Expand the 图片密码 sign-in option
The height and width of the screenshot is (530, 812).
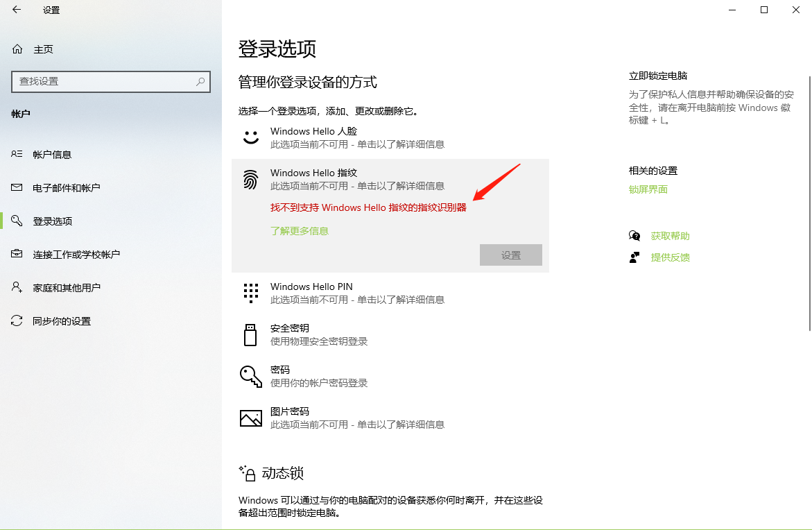click(357, 418)
